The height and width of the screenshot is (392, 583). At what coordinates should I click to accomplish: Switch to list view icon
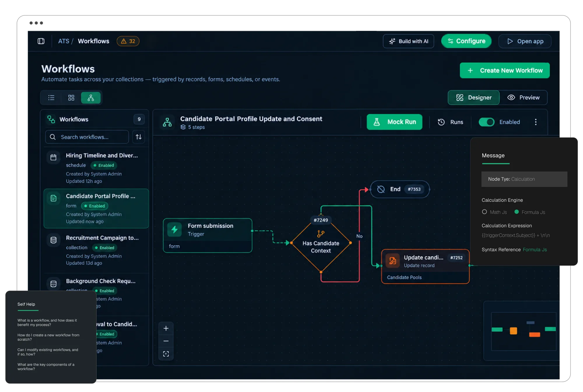coord(51,98)
